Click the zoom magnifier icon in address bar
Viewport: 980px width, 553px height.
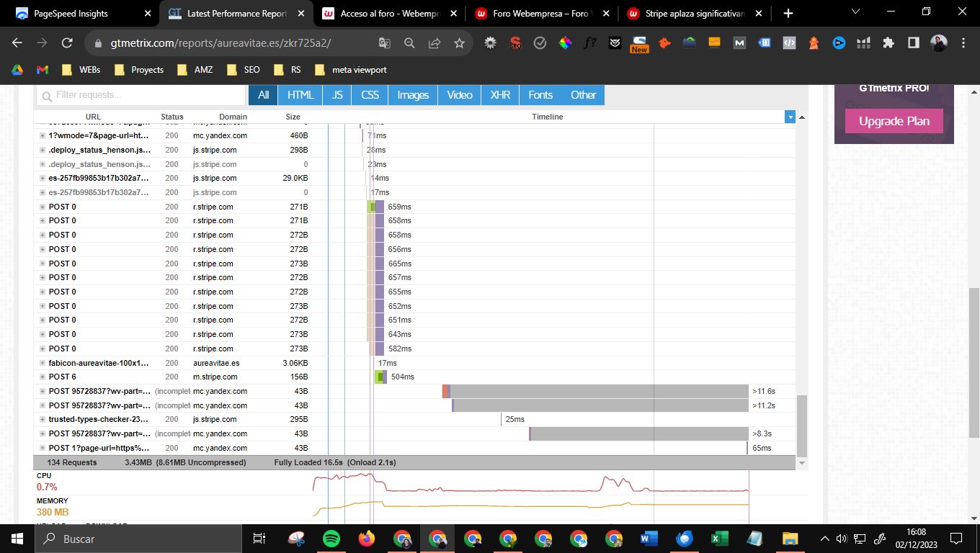(409, 43)
